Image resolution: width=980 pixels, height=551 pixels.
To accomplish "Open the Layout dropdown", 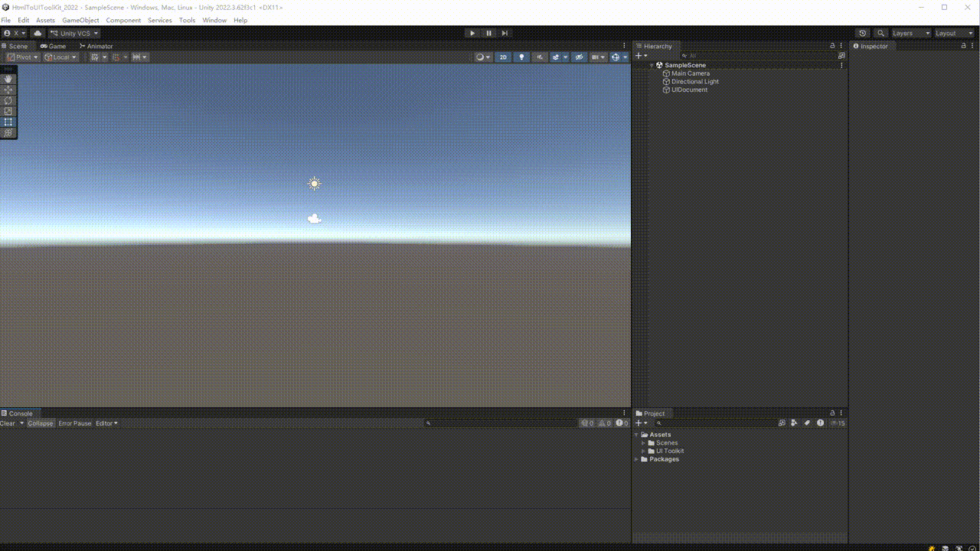I will click(953, 33).
